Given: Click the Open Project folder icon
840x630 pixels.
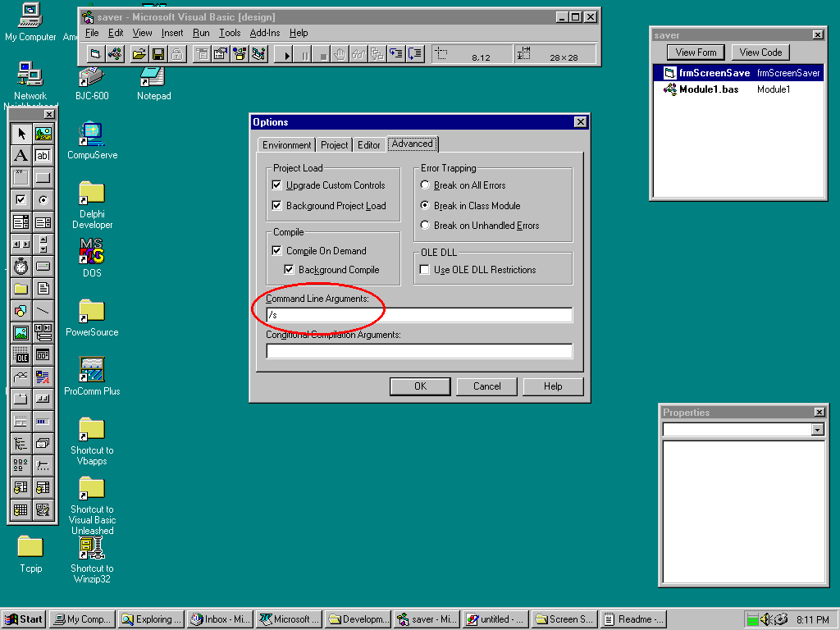Looking at the screenshot, I should pos(139,54).
